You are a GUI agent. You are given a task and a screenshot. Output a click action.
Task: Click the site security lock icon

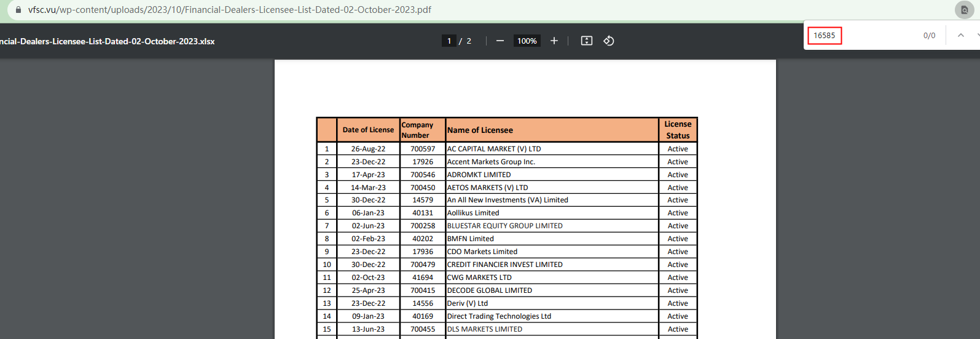click(x=18, y=10)
